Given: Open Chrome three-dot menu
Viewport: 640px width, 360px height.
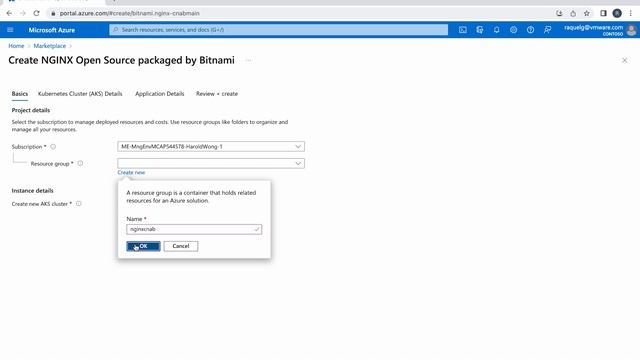Looking at the screenshot, I should pyautogui.click(x=631, y=13).
